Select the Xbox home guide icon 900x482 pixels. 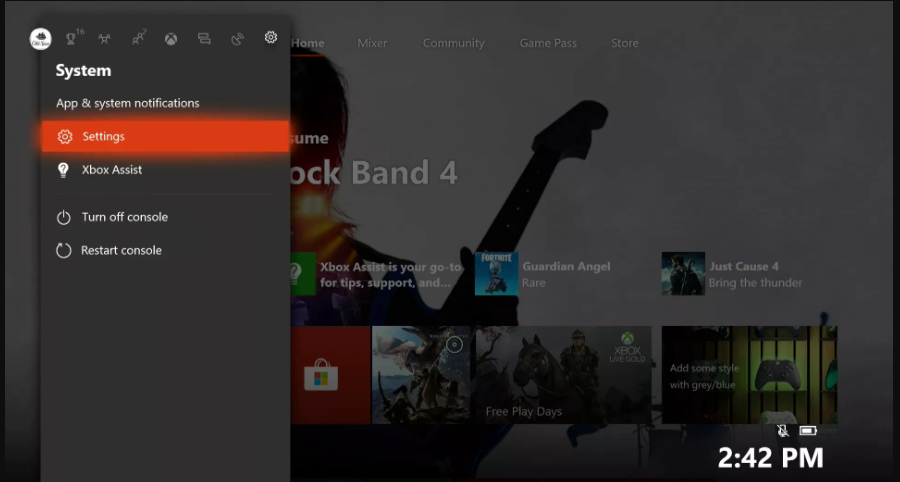(171, 39)
